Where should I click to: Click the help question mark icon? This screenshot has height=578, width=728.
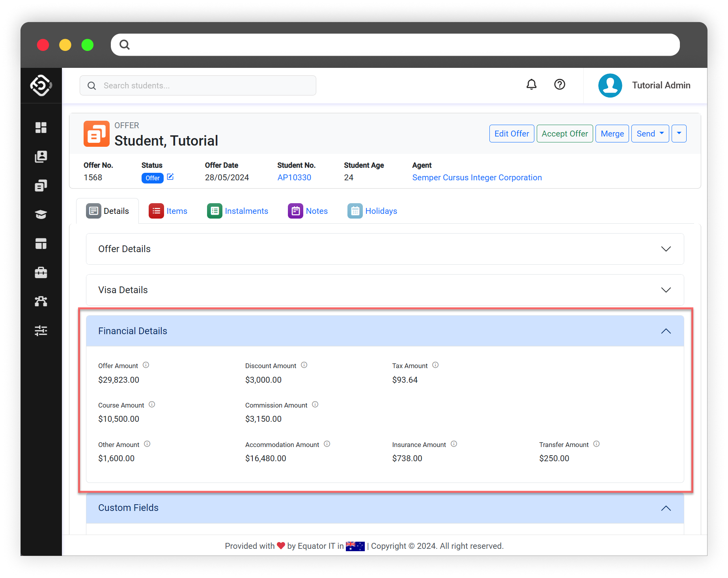point(559,84)
